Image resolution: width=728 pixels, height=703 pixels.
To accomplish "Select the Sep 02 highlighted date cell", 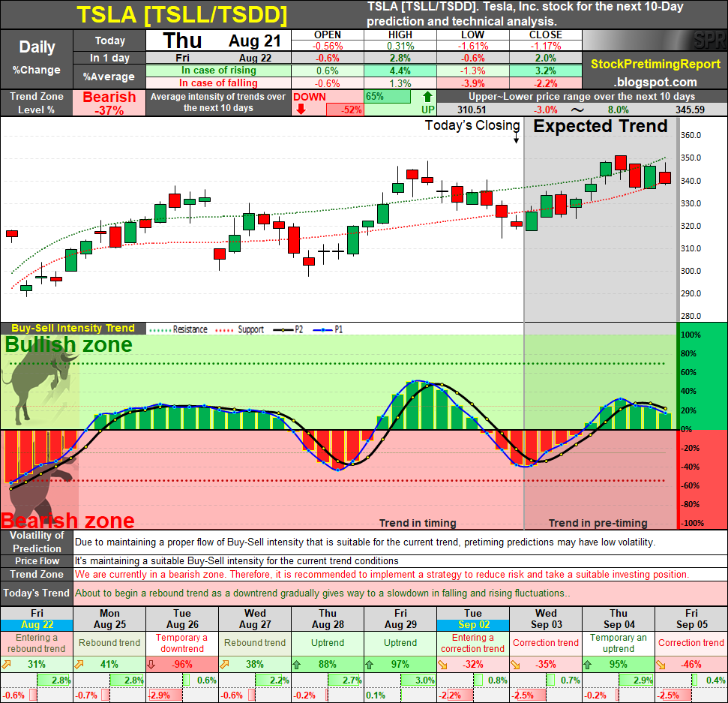I will click(x=473, y=625).
